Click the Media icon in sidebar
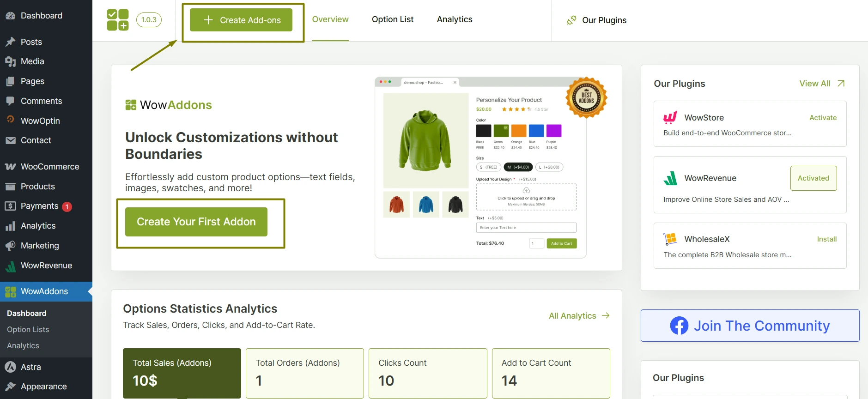The width and height of the screenshot is (868, 399). (10, 61)
